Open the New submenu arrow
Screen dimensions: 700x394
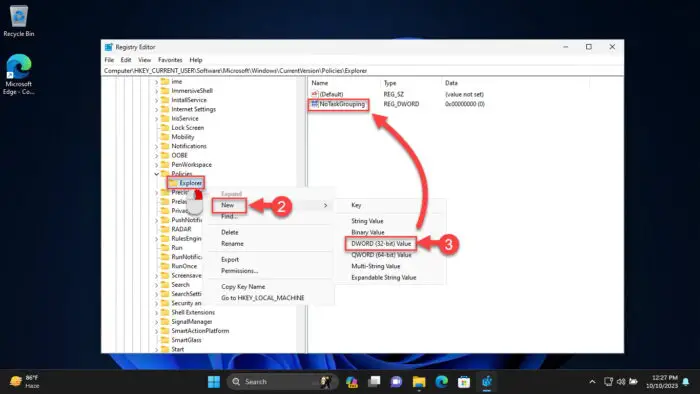pos(325,205)
